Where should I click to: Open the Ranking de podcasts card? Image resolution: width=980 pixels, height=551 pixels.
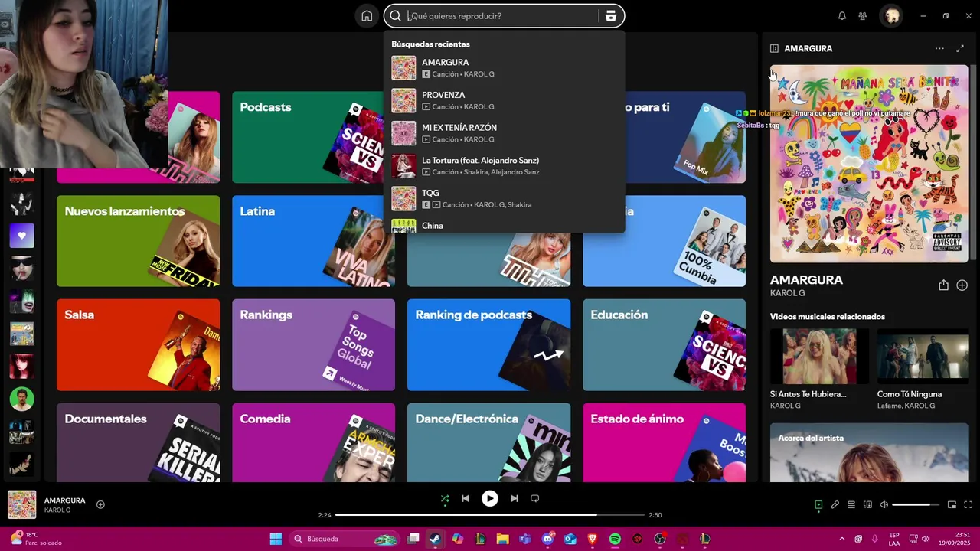[488, 344]
